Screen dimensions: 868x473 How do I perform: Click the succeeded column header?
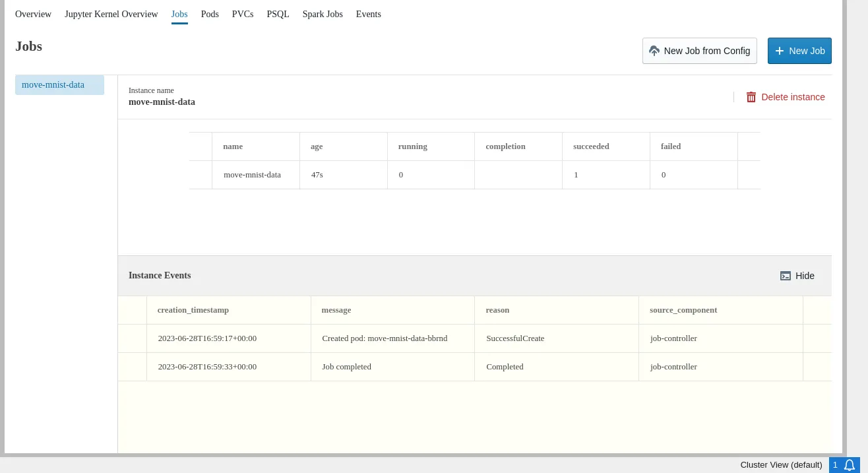click(606, 146)
